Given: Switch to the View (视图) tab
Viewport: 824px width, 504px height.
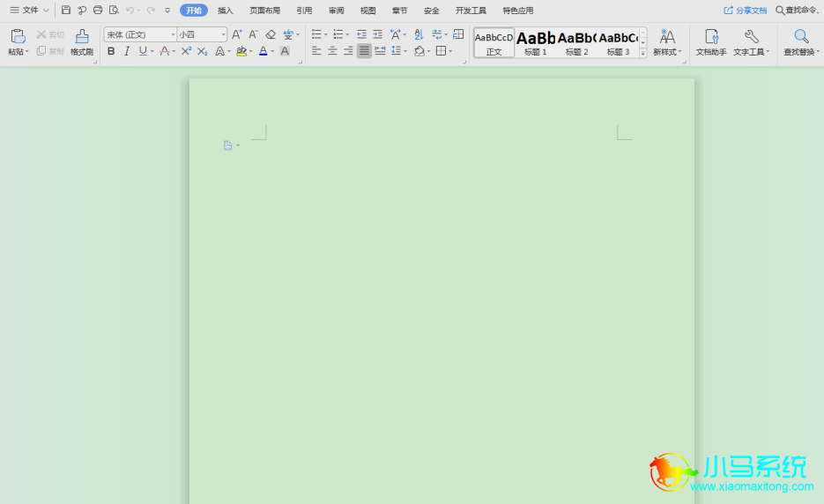Looking at the screenshot, I should click(367, 11).
